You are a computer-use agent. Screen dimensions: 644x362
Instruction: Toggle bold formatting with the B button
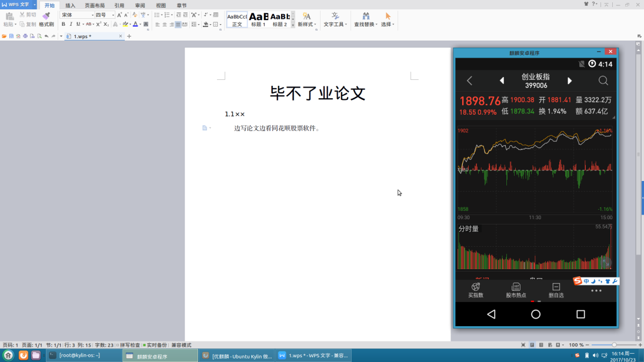tap(64, 24)
